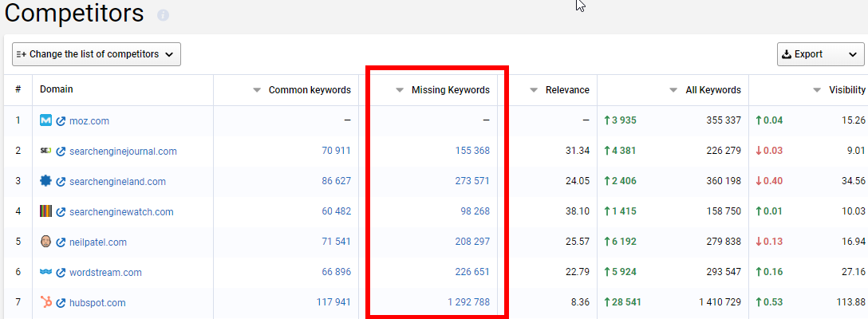Sort by Common keywords column arrow
Screen dimensions: 868x319
pos(257,90)
